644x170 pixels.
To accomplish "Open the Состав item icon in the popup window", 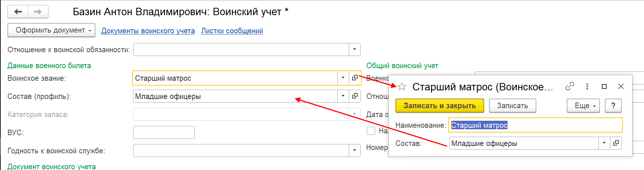I will (x=616, y=143).
